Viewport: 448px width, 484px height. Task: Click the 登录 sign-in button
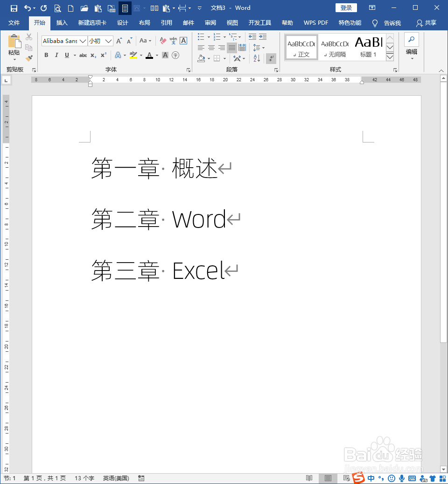[x=346, y=8]
